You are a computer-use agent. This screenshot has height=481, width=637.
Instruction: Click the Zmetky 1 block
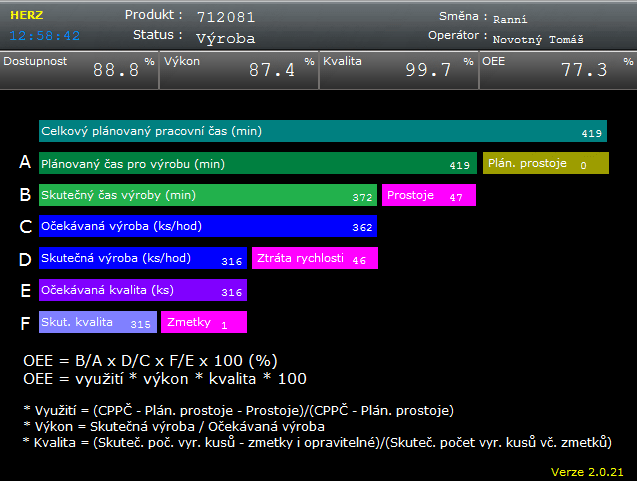click(x=203, y=323)
